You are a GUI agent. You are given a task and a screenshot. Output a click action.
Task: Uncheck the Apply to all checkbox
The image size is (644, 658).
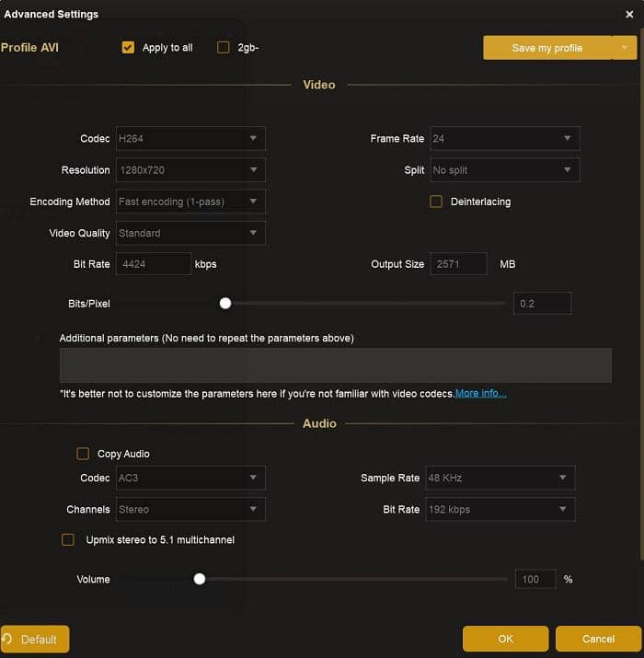point(128,48)
